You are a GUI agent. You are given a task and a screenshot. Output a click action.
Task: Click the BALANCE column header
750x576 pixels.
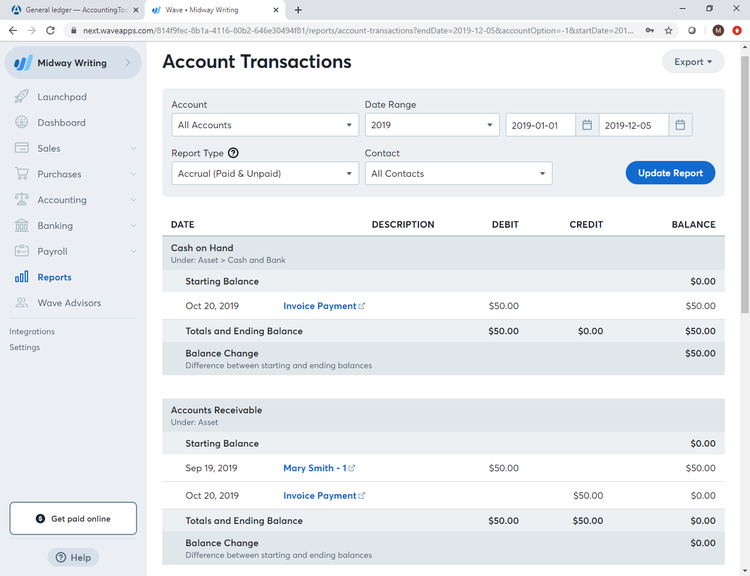[x=694, y=224]
